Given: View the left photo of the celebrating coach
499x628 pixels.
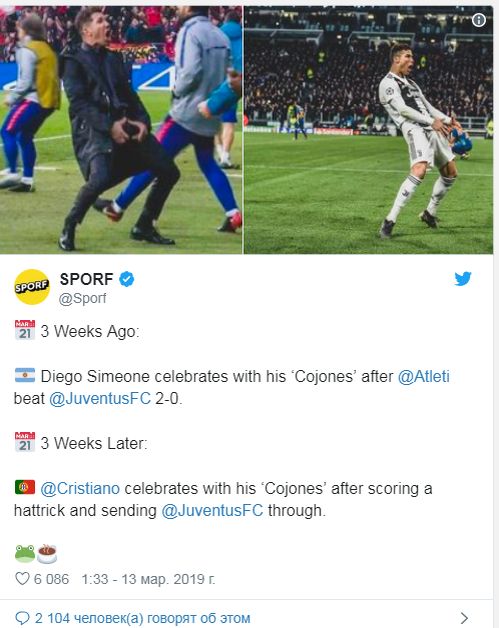Looking at the screenshot, I should pyautogui.click(x=121, y=130).
